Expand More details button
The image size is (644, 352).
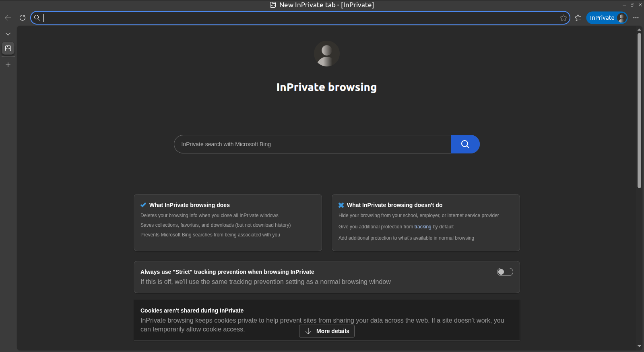[x=327, y=331]
